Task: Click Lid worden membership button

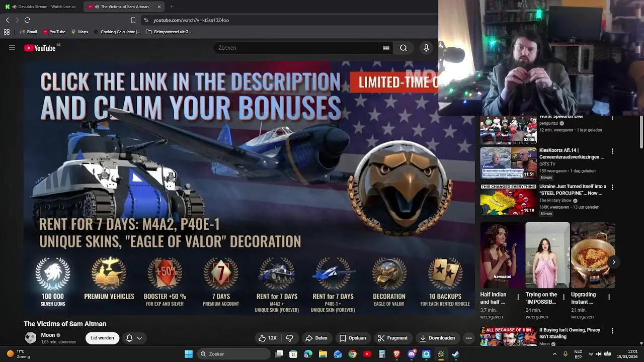Action: coord(102,338)
